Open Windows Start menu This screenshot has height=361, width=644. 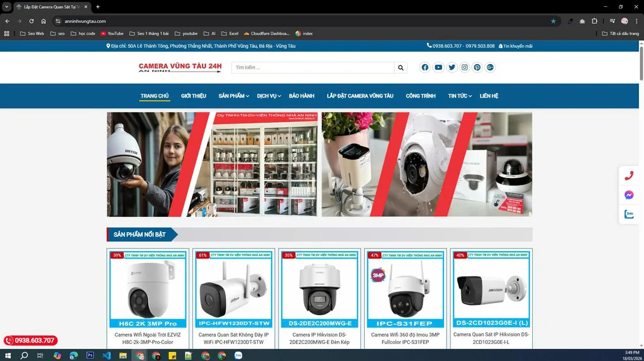[x=8, y=355]
